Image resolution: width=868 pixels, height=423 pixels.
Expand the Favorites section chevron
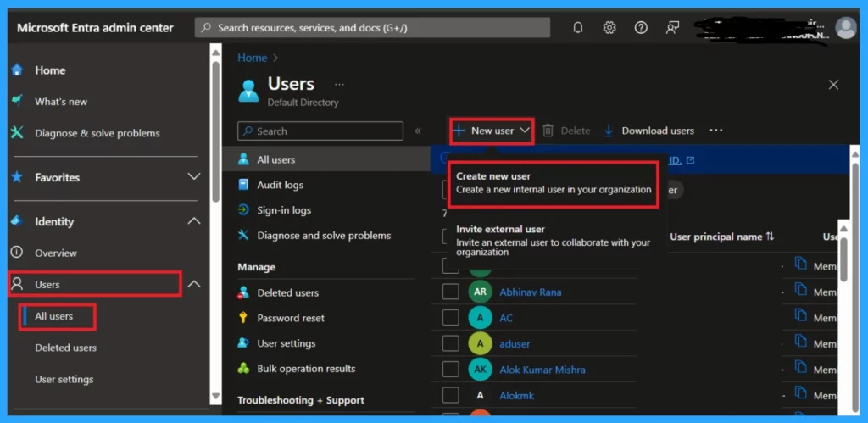(x=194, y=177)
